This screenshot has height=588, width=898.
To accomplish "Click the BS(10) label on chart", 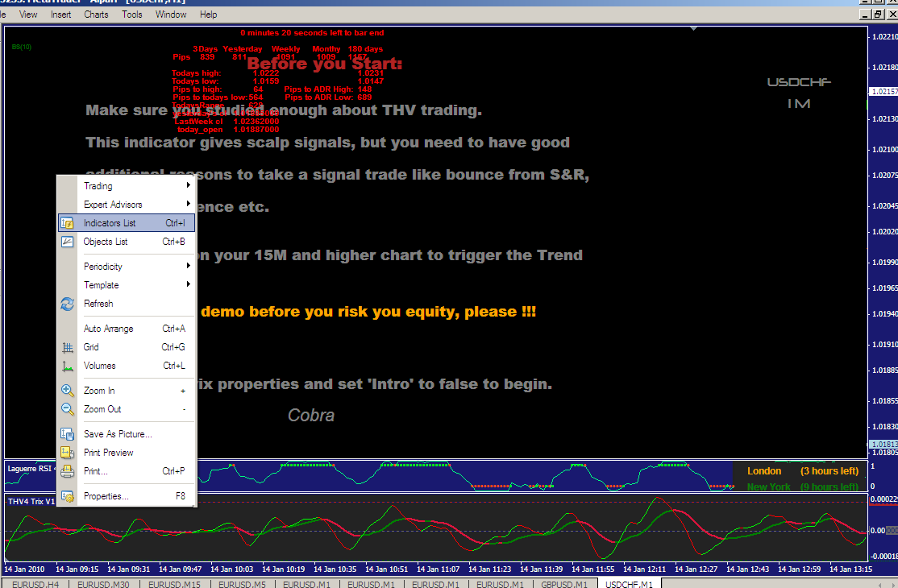I will 21,47.
